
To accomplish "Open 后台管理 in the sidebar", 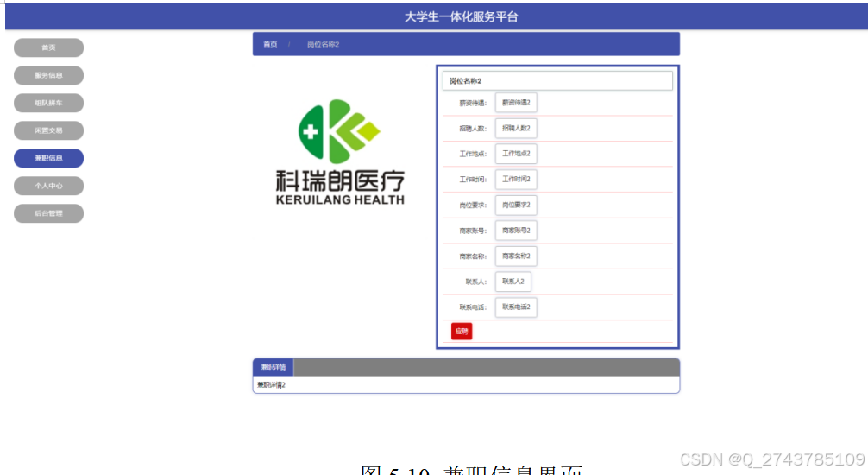I will 48,213.
